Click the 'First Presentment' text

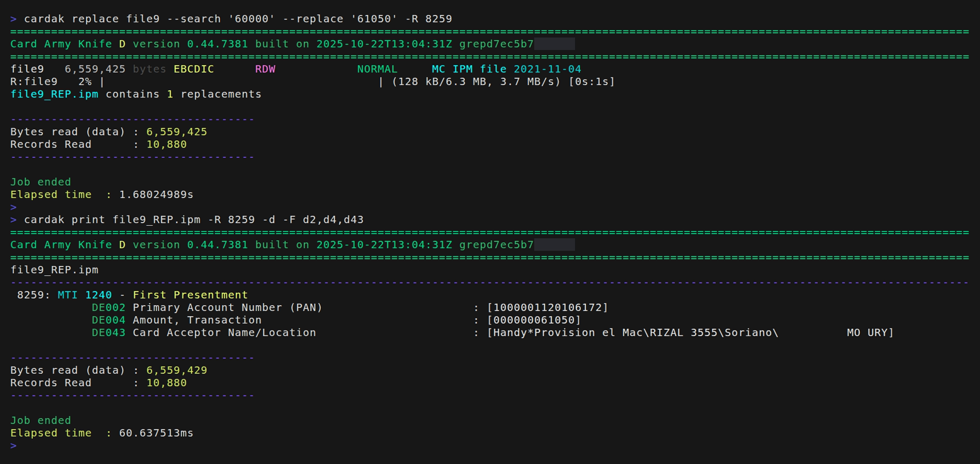tap(190, 295)
